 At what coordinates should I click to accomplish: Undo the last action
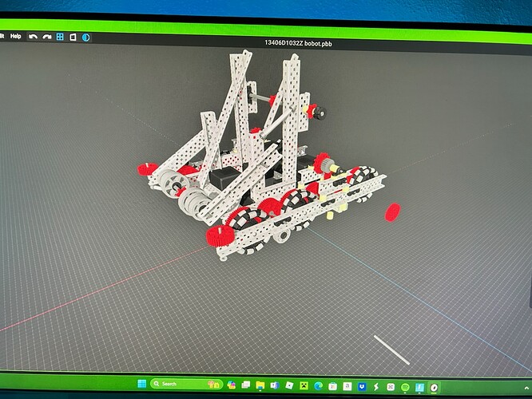point(33,37)
